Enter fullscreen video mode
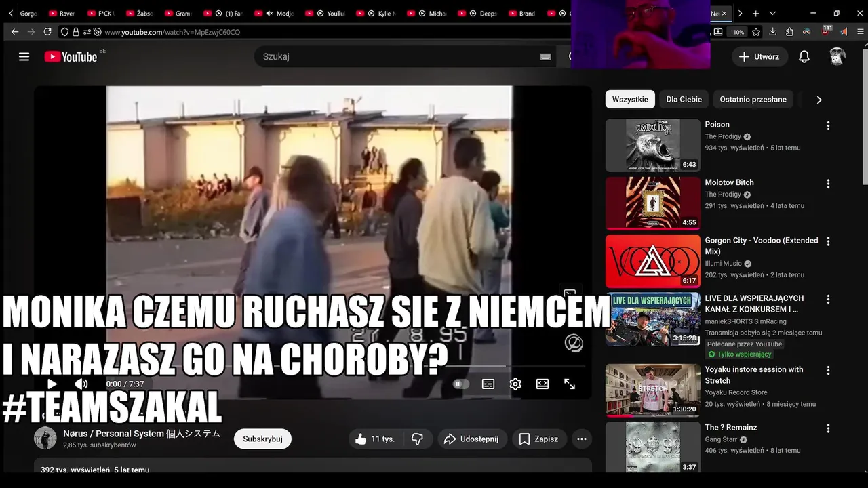Viewport: 868px width, 488px height. tap(570, 384)
